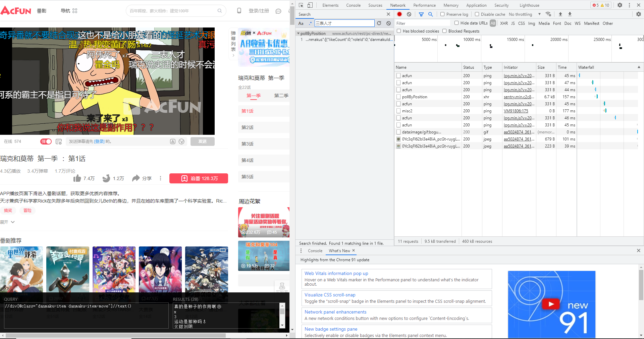The width and height of the screenshot is (644, 339).
Task: Open the DevTools three-dot customize menu
Action: point(629,5)
